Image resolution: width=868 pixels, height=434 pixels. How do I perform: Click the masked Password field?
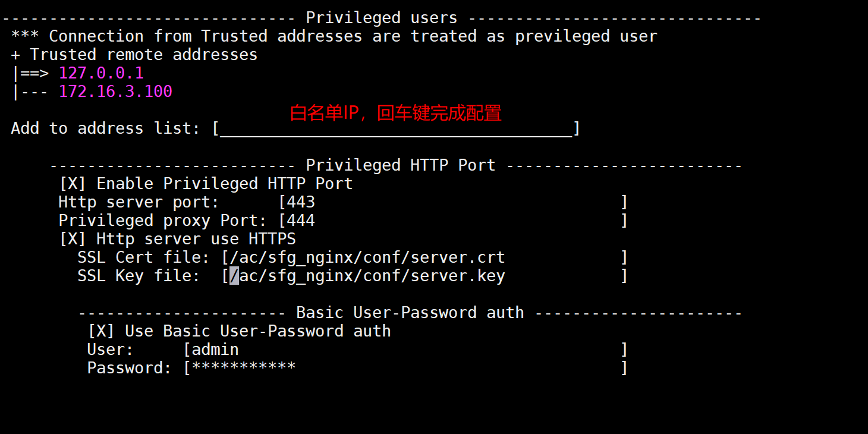(x=406, y=368)
